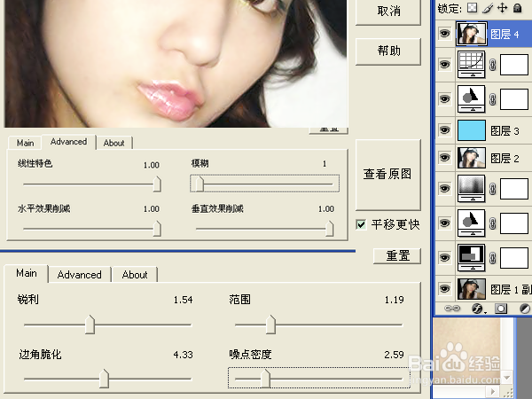532x399 pixels.
Task: Click the 边角脆化 slider handle
Action: click(104, 379)
